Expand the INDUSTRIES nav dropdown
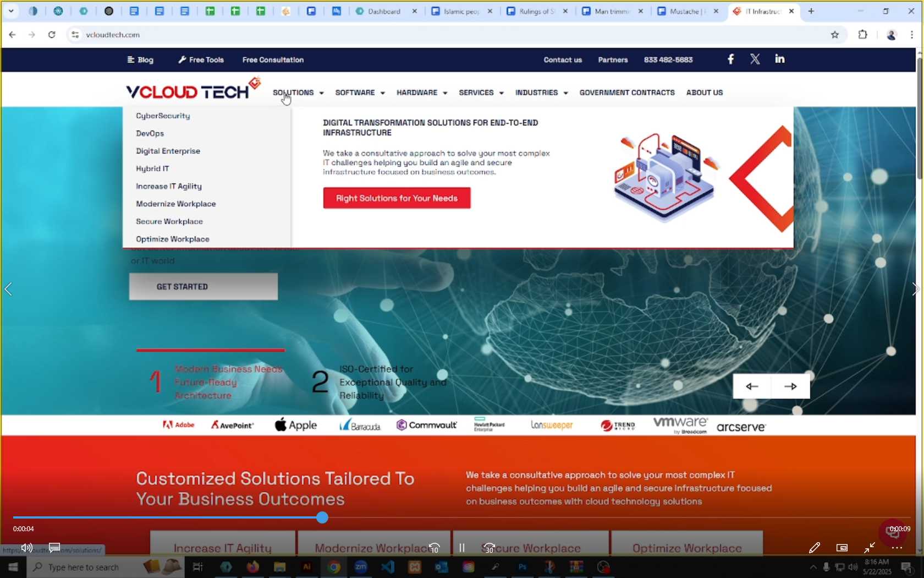This screenshot has width=924, height=578. click(x=541, y=92)
